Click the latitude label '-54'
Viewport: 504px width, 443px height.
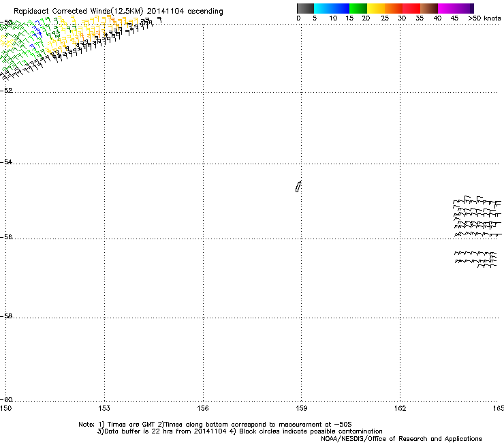[6, 162]
